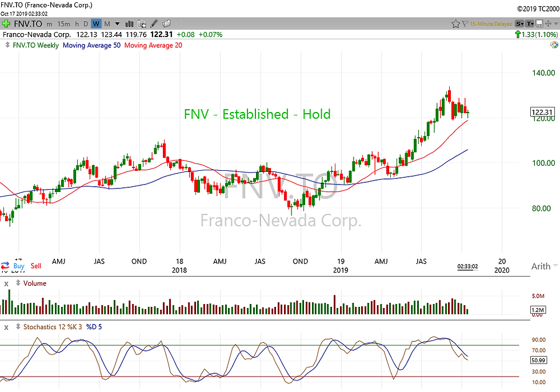Click the Moving Average 20 label
Viewport: 560px width, 392px height.
(x=153, y=45)
